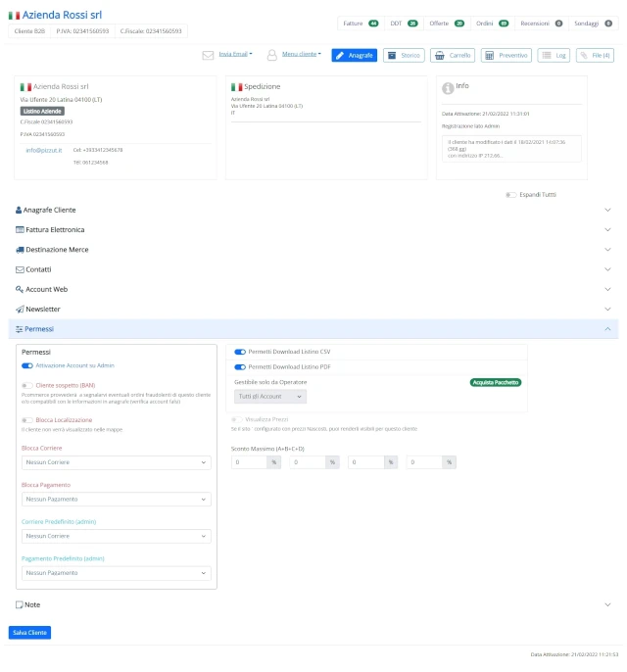Open Tutti gli Account dropdown
Screen dimensions: 627x672
(270, 397)
